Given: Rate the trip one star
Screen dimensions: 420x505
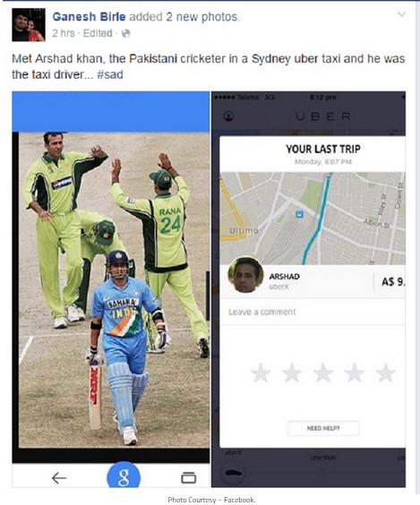Looking at the screenshot, I should point(261,372).
